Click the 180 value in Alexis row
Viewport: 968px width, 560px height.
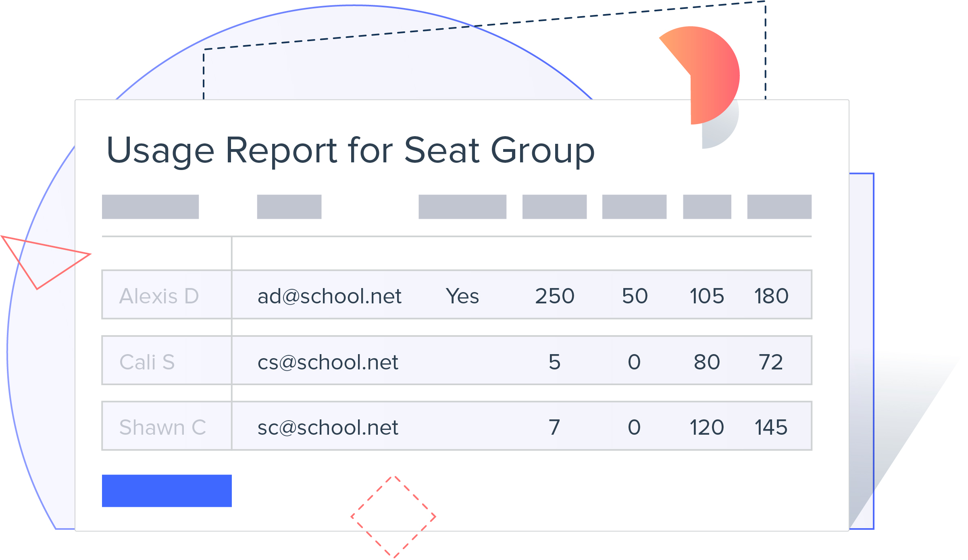coord(771,296)
